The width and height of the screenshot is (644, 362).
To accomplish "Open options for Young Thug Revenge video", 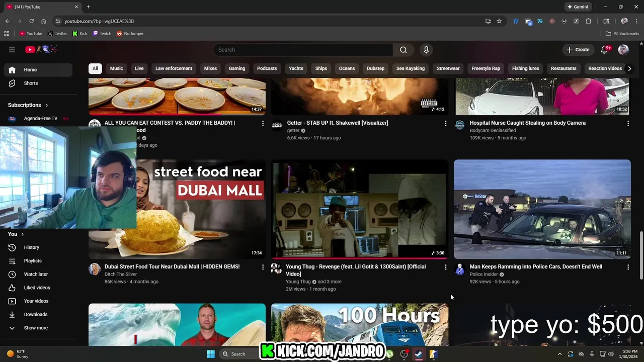I will (445, 267).
